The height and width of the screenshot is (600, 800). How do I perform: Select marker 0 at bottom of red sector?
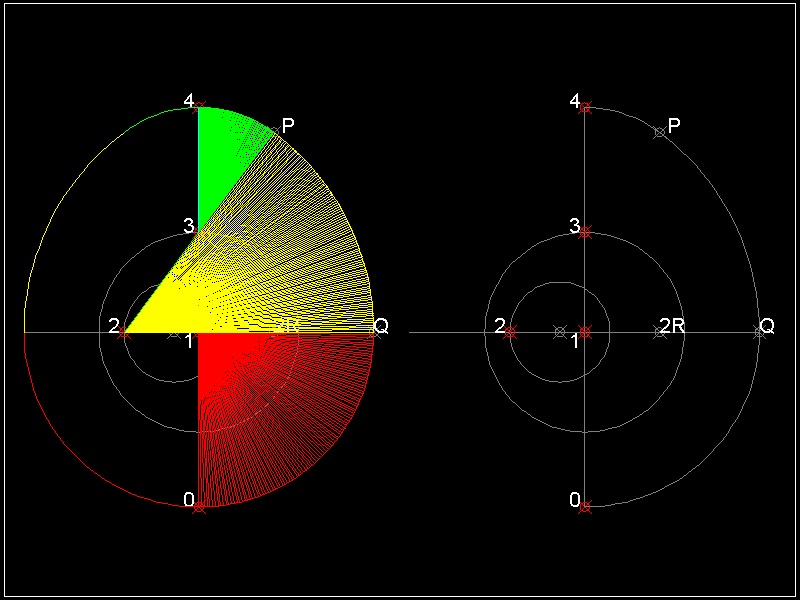pos(199,507)
